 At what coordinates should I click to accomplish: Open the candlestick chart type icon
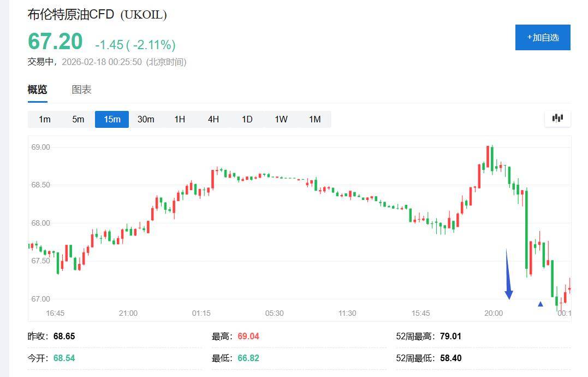(x=557, y=118)
